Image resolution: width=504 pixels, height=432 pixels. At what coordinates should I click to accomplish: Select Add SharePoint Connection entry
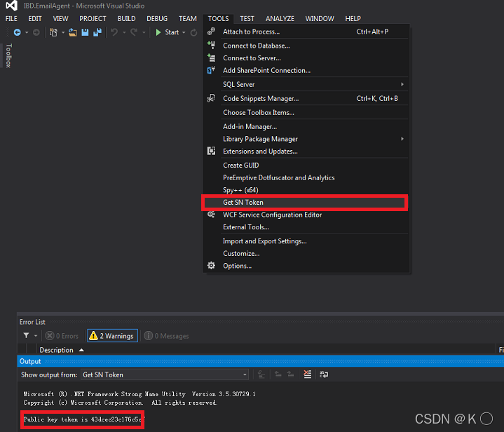click(306, 70)
